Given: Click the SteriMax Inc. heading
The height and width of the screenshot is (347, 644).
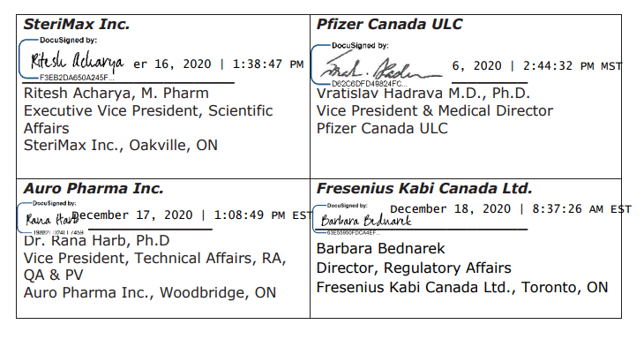Looking at the screenshot, I should point(77,24).
